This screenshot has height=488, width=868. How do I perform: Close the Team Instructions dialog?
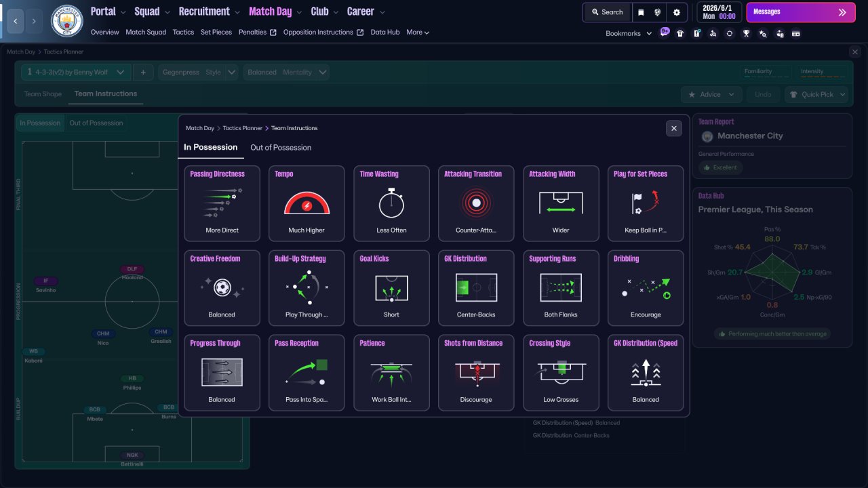point(674,128)
